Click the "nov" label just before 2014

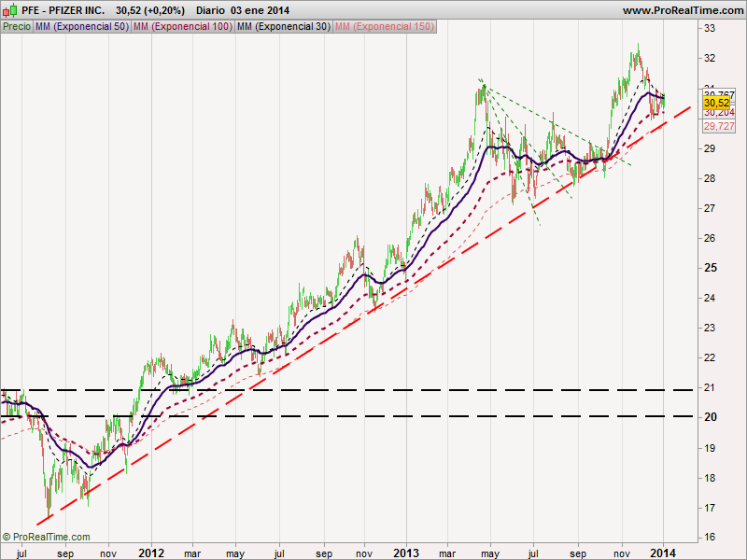(622, 553)
